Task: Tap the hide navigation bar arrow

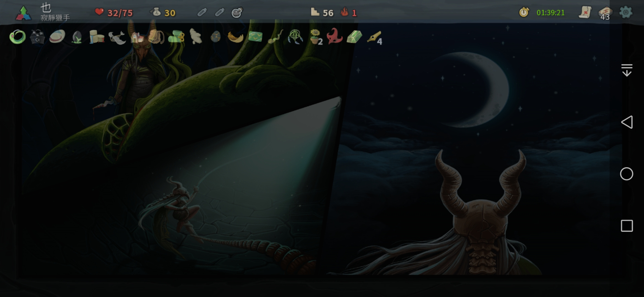Action: (627, 70)
